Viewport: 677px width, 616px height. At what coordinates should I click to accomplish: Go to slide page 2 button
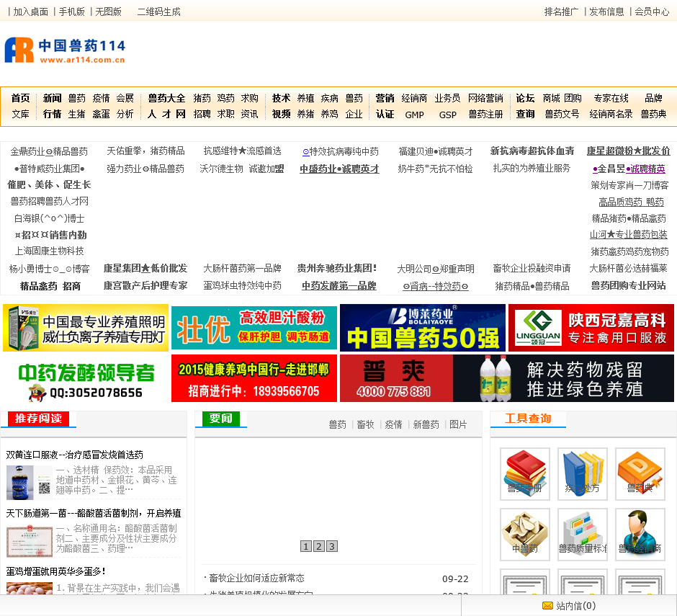tap(318, 546)
